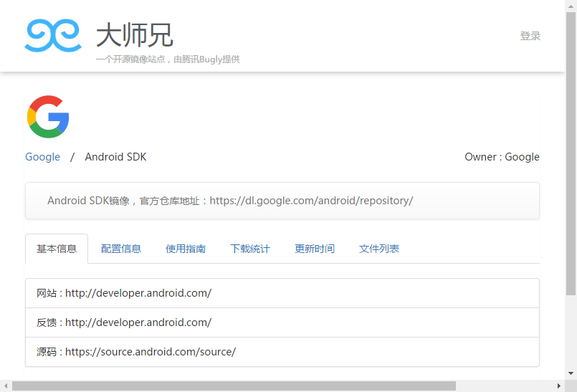Open the Google breadcrumb link
577x392 pixels.
click(x=43, y=157)
